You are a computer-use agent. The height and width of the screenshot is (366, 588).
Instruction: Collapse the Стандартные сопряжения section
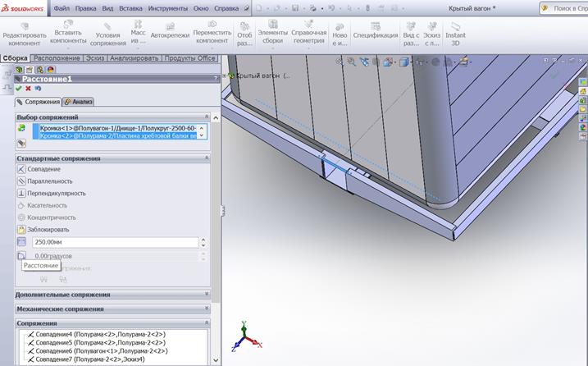[x=206, y=158]
